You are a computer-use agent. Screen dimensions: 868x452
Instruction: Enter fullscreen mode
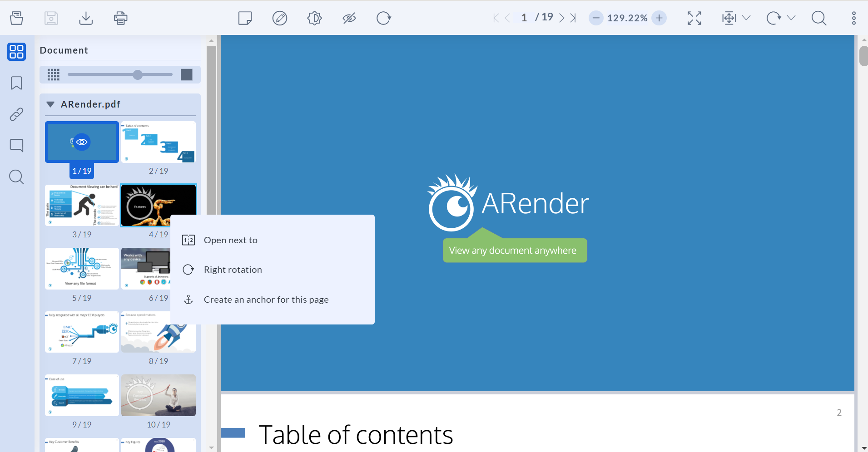click(694, 18)
